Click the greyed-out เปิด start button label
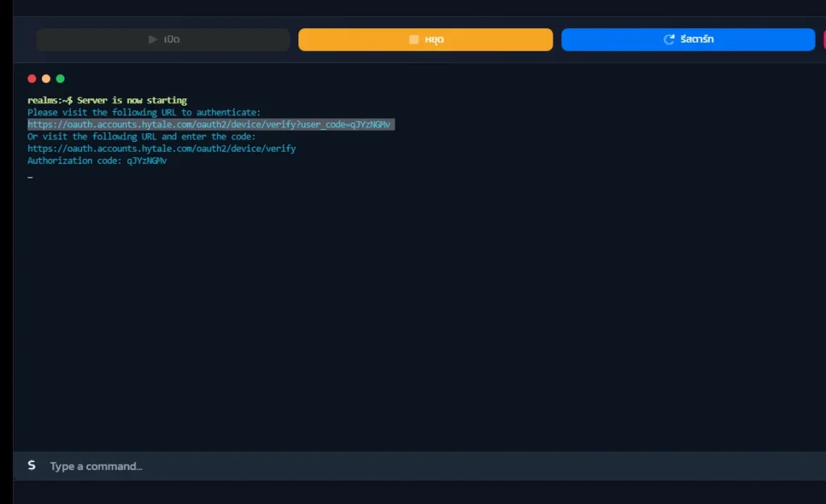The width and height of the screenshot is (826, 504). tap(172, 40)
